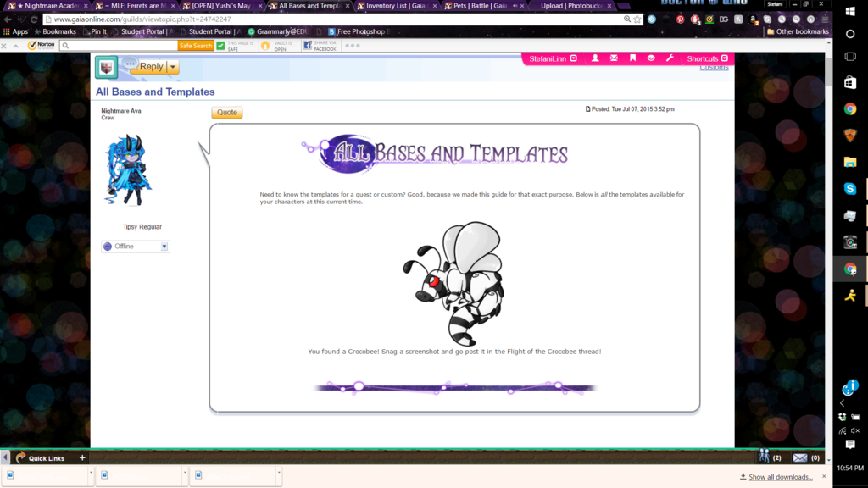Viewport: 868px width, 488px height.
Task: Expand the Shortcuts dropdown
Action: tap(724, 58)
